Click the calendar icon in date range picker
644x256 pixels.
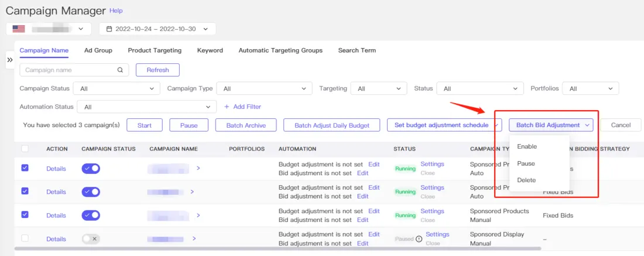point(109,29)
